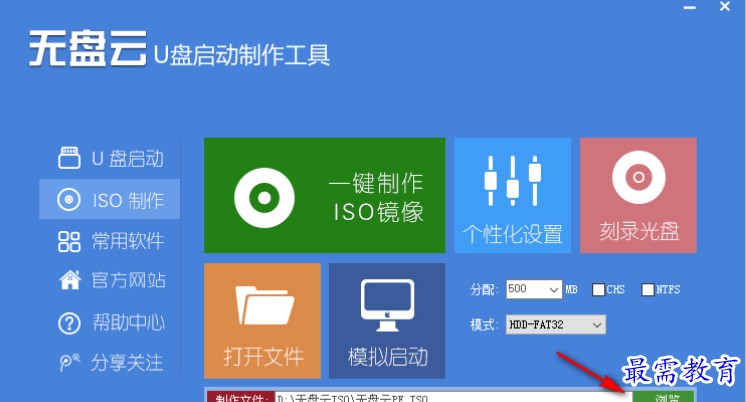Screen dimensions: 746x402
Task: Open 分享关注 share section
Action: 110,363
